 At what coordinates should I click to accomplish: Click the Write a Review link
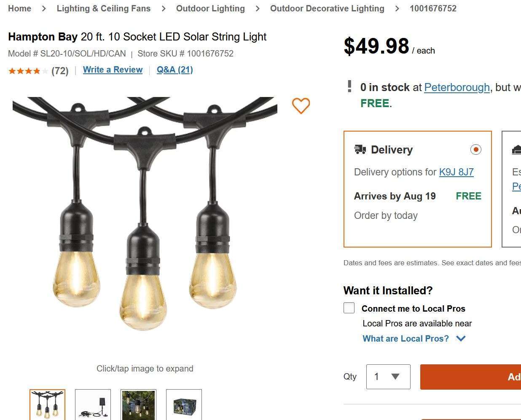point(113,70)
